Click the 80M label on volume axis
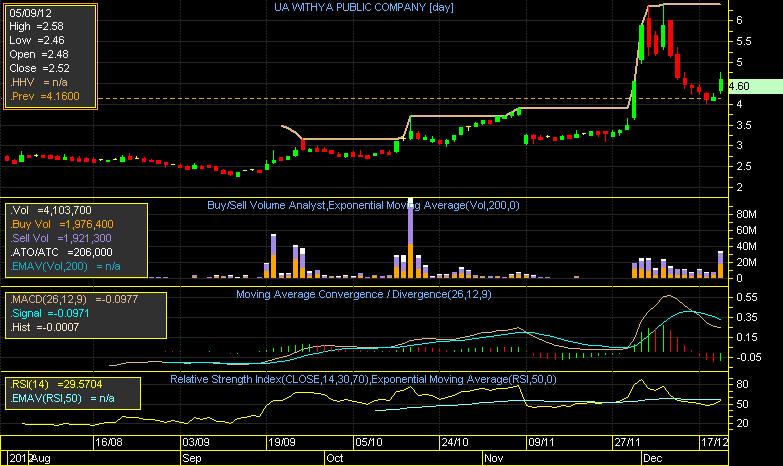The width and height of the screenshot is (783, 466). coord(746,214)
